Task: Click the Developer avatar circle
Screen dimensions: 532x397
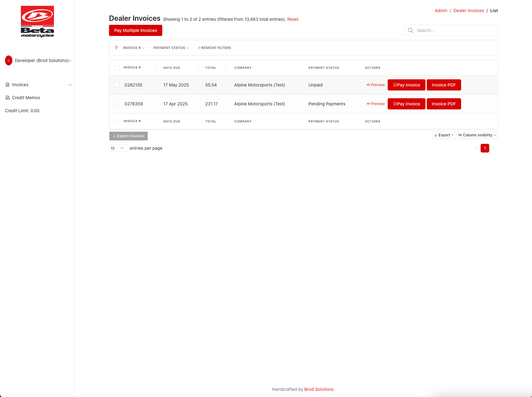Action: (8, 60)
